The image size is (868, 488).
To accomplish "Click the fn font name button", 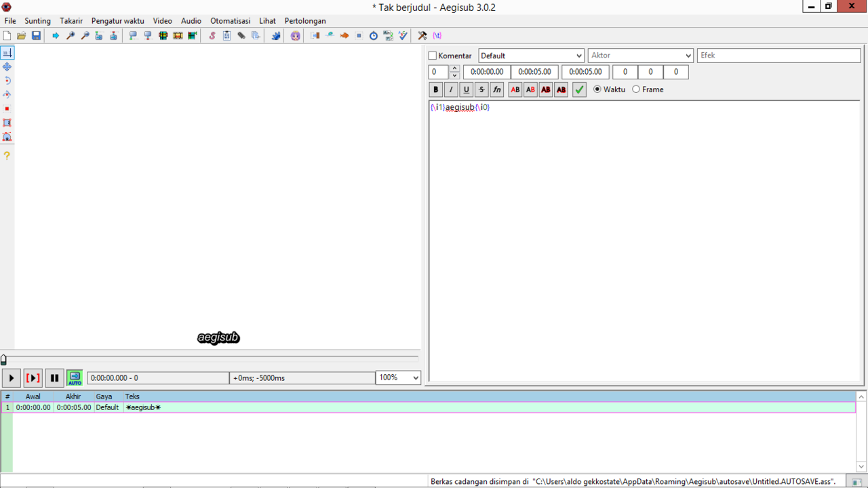I will [497, 89].
